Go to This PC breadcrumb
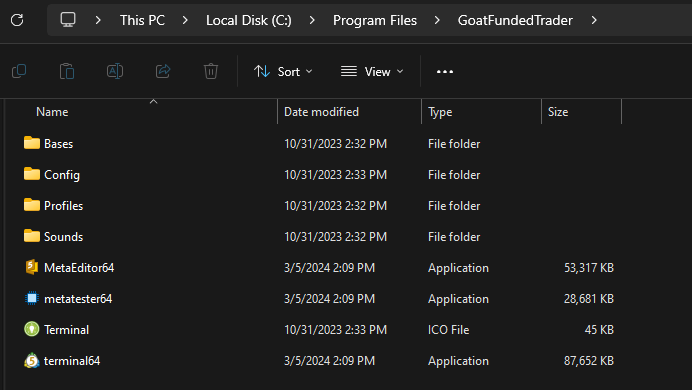Viewport: 692px width, 390px height. pos(142,20)
